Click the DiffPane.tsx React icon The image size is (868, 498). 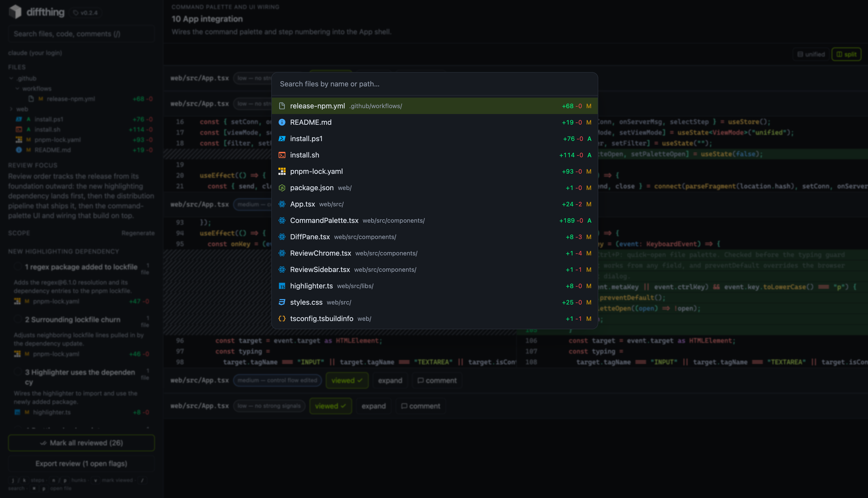(x=281, y=237)
